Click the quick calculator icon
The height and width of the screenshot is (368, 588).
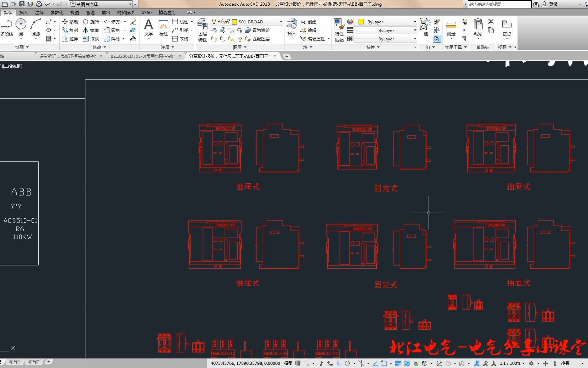464,39
